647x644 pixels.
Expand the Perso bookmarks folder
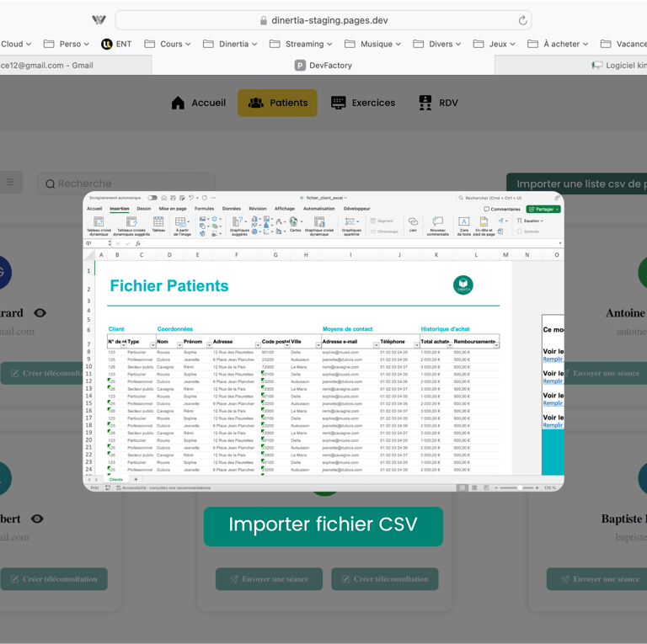[x=67, y=44]
